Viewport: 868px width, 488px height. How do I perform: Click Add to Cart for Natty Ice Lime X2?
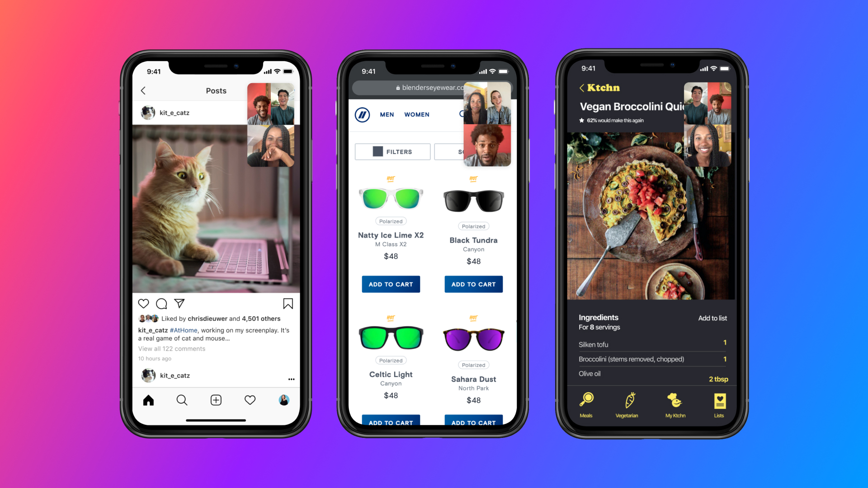(391, 284)
